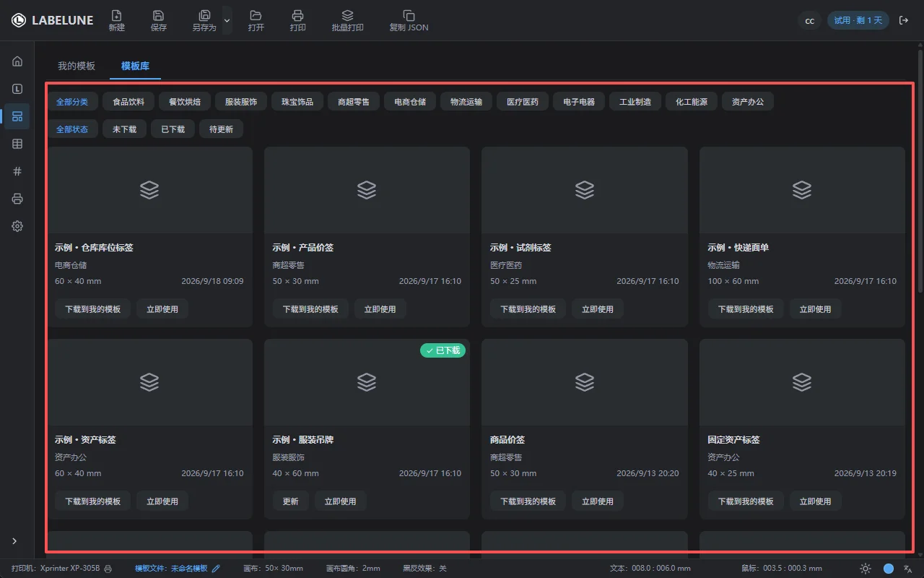This screenshot has width=924, height=578.
Task: Click the language translate icon in status bar
Action: pyautogui.click(x=907, y=569)
